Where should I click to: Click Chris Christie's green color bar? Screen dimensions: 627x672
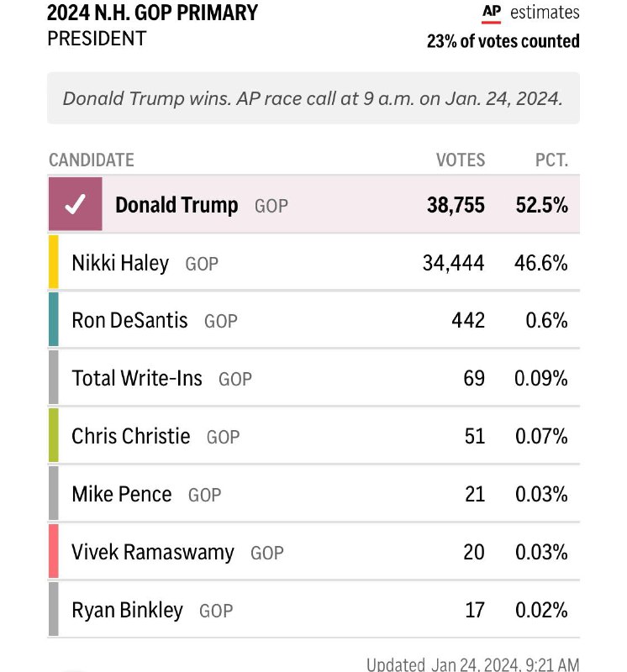pyautogui.click(x=54, y=436)
